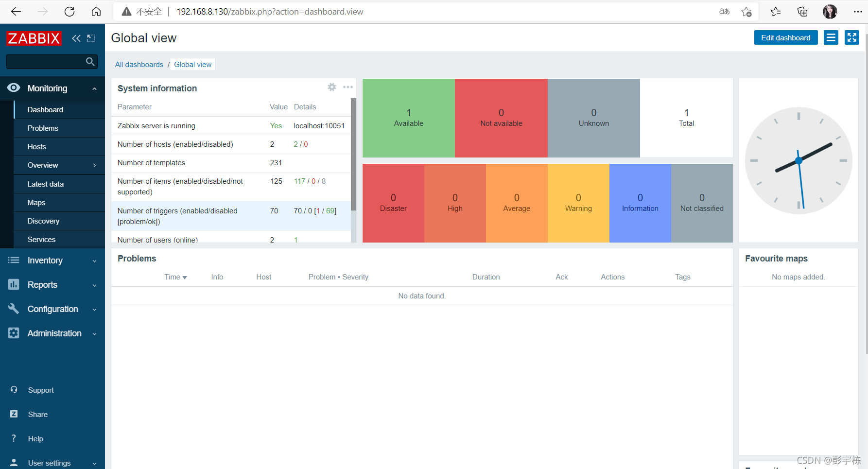This screenshot has height=469, width=868.
Task: Open Problems in Monitoring menu
Action: (x=59, y=128)
